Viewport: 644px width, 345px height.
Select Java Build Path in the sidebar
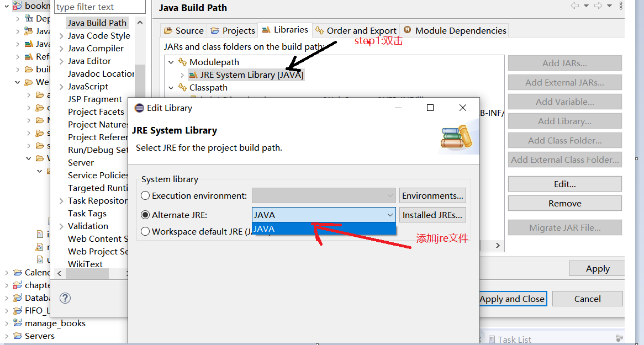[x=97, y=23]
